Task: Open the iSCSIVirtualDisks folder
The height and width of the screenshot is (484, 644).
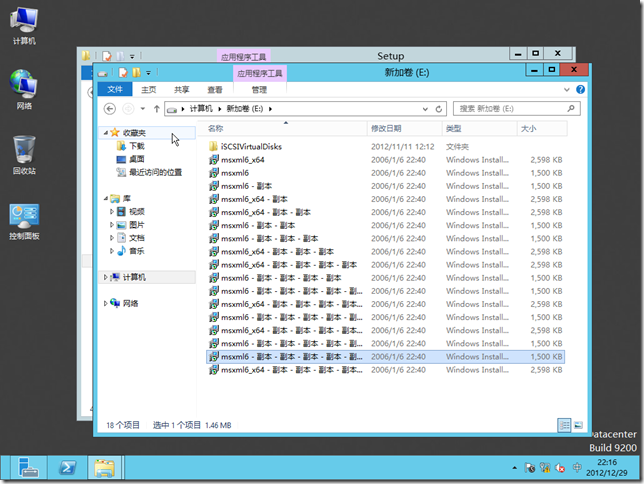Action: (x=251, y=147)
